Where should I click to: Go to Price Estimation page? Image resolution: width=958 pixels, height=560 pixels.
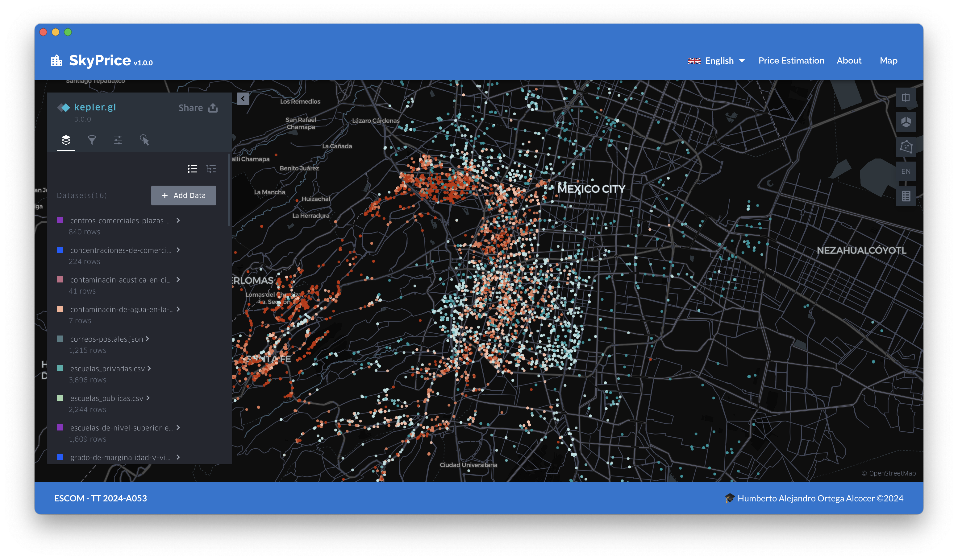pyautogui.click(x=791, y=60)
